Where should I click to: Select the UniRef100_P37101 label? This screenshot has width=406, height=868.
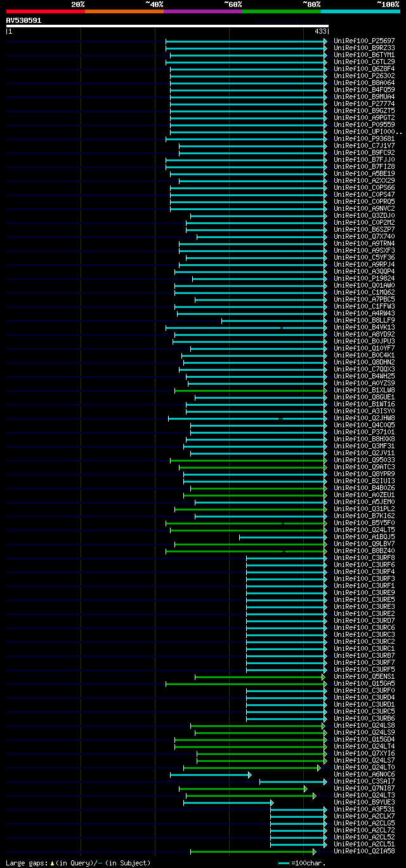click(364, 432)
